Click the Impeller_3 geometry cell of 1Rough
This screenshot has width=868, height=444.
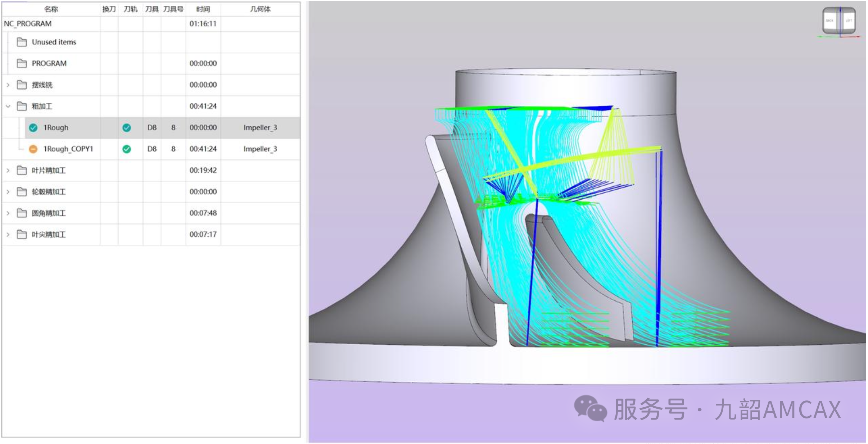(260, 128)
